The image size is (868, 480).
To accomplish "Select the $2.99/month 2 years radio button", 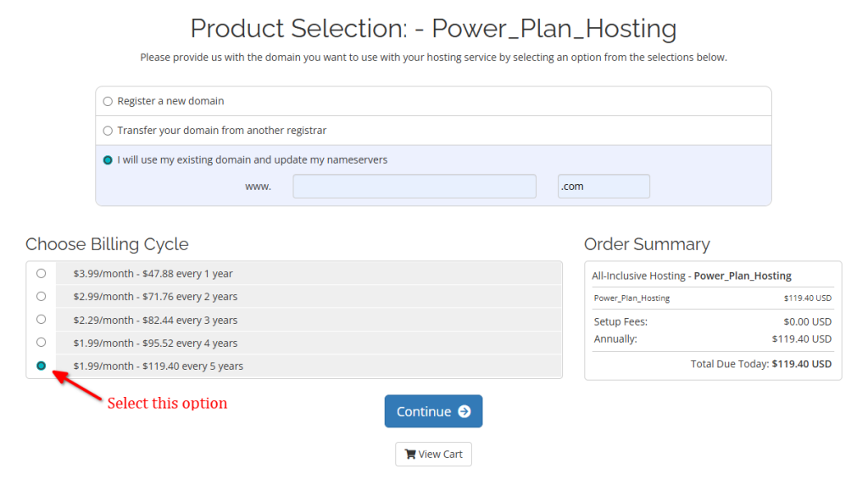I will 41,297.
